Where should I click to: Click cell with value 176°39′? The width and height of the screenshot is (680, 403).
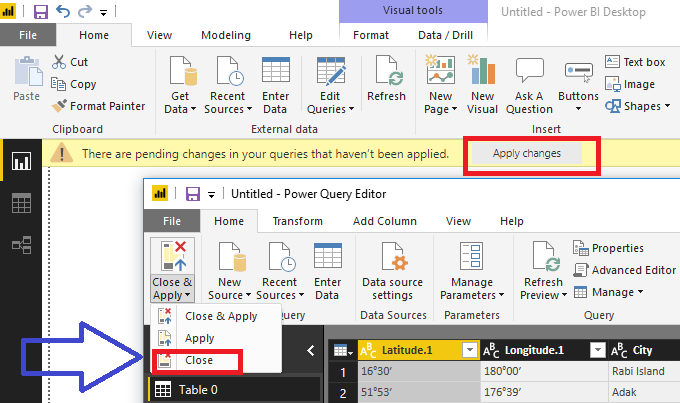pyautogui.click(x=544, y=392)
